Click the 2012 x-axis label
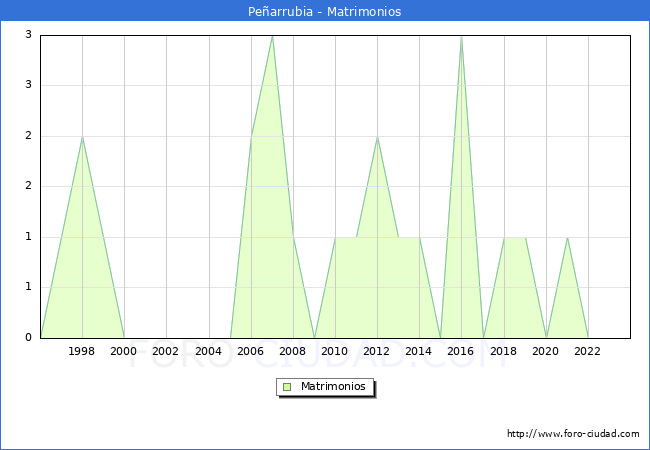The height and width of the screenshot is (450, 650). pos(376,351)
